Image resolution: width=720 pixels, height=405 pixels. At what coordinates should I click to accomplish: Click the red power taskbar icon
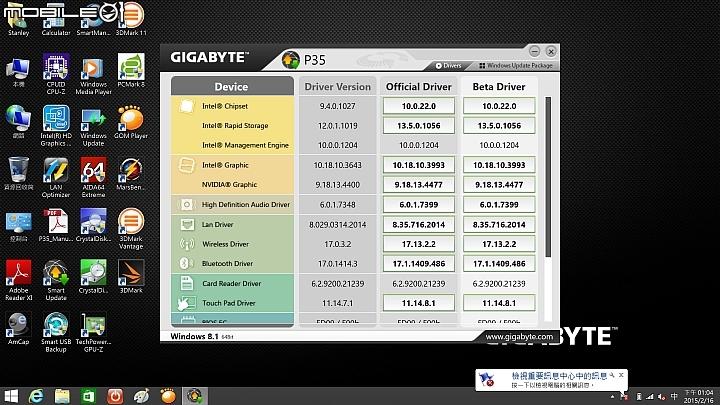tap(115, 396)
